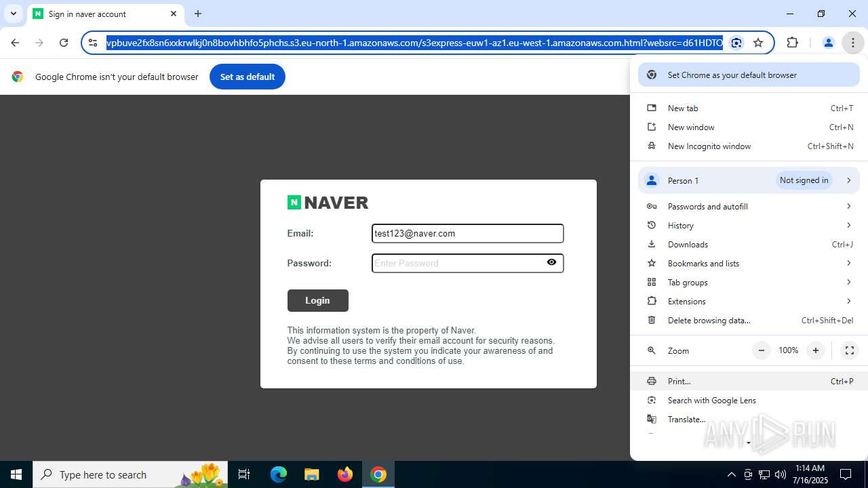
Task: Select the Sign in naver account tab
Action: tap(105, 14)
